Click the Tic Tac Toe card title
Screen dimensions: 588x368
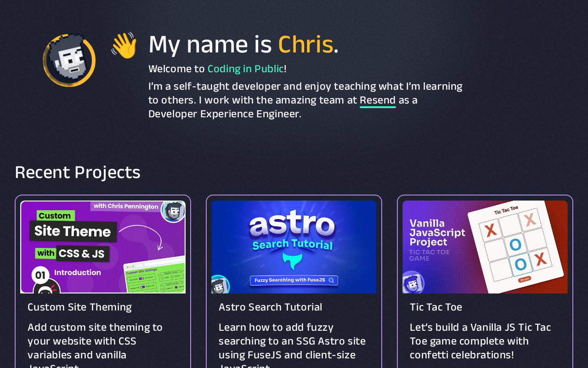(x=436, y=307)
